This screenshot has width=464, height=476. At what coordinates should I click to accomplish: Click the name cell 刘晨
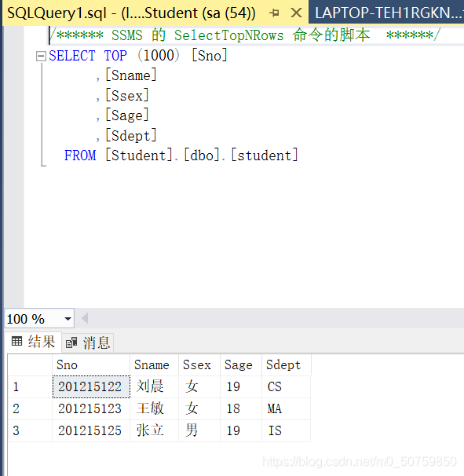154,386
